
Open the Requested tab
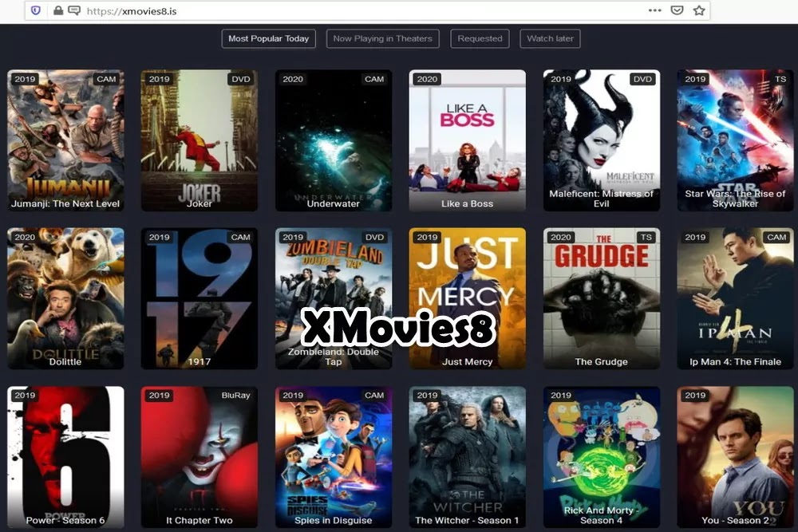(x=480, y=38)
